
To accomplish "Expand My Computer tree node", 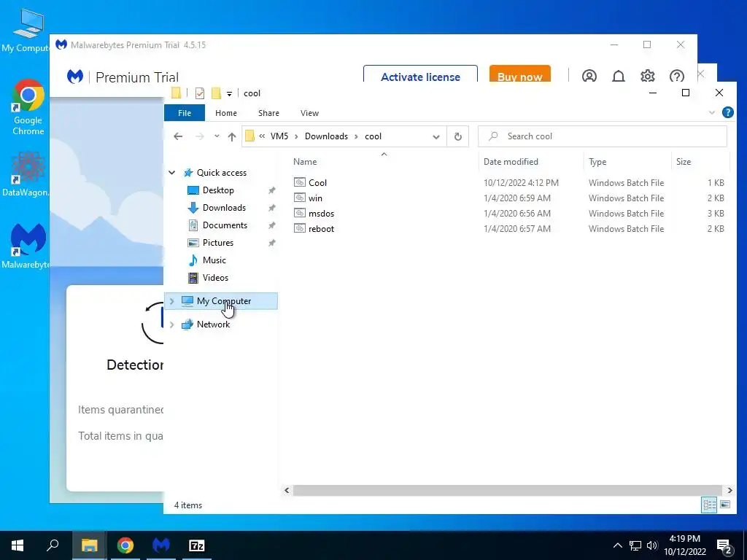I will tap(172, 301).
